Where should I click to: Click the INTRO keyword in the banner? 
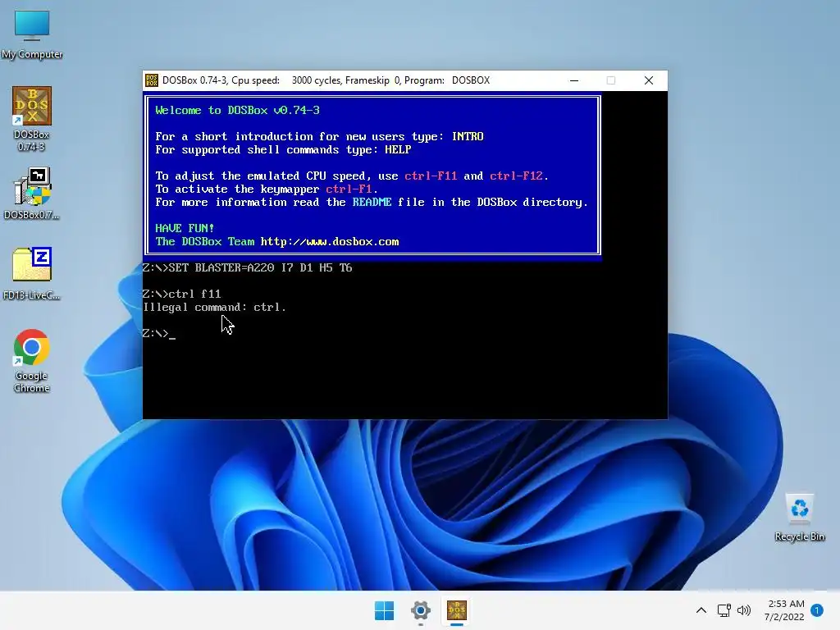pos(467,137)
